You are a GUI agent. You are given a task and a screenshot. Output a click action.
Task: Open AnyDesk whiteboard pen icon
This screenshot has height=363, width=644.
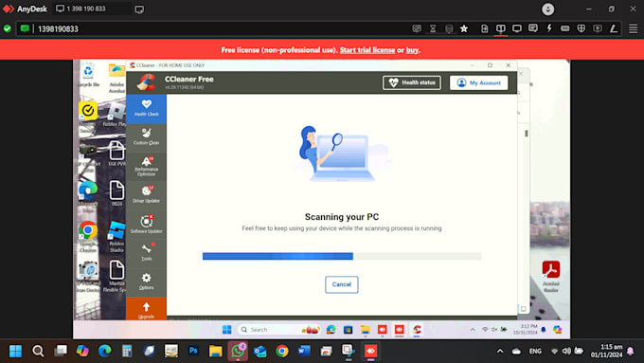(614, 28)
